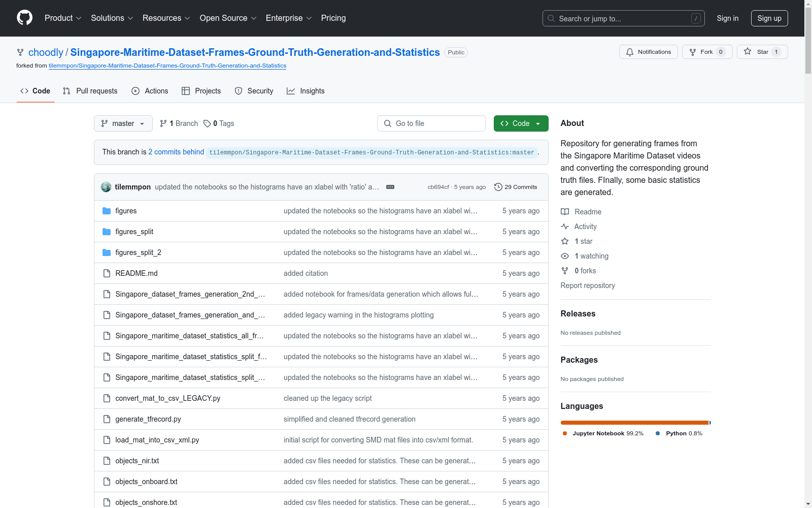Open the Resources dropdown menu
Image resolution: width=812 pixels, height=508 pixels.
[x=166, y=18]
